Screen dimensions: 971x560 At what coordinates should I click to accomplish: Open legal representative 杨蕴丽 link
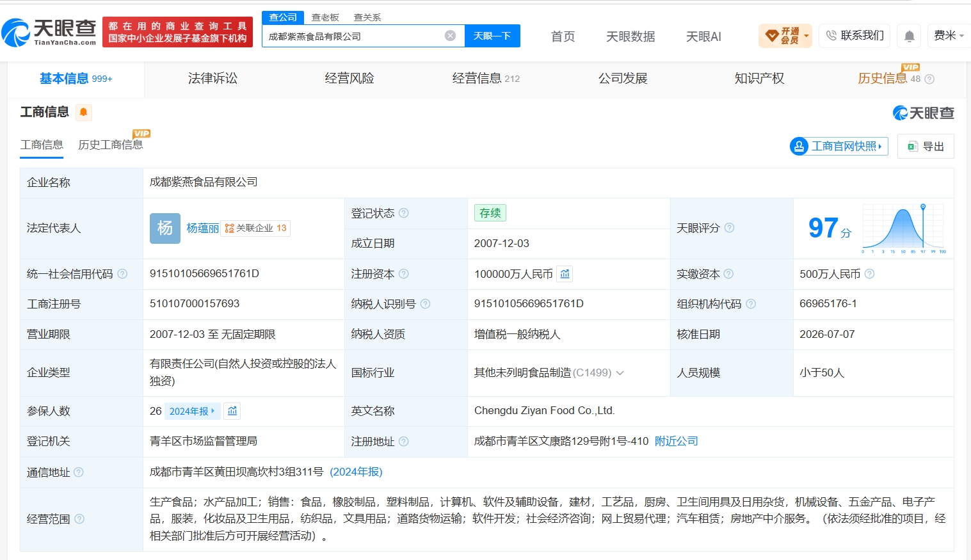point(202,228)
